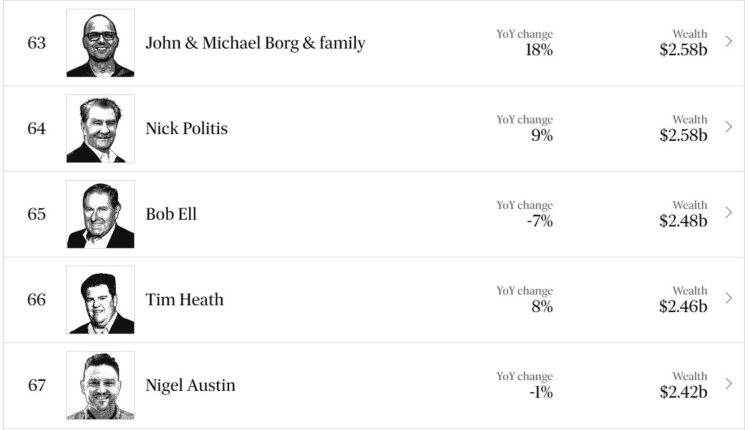Click John & Michael Borg portrait
The height and width of the screenshot is (430, 750).
(x=100, y=44)
